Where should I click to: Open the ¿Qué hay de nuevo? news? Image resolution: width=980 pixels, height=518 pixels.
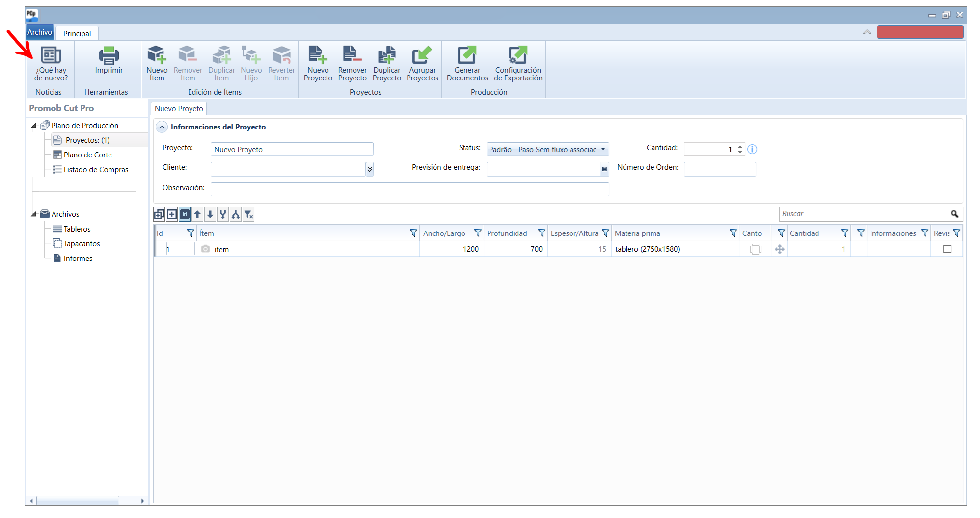click(x=51, y=63)
